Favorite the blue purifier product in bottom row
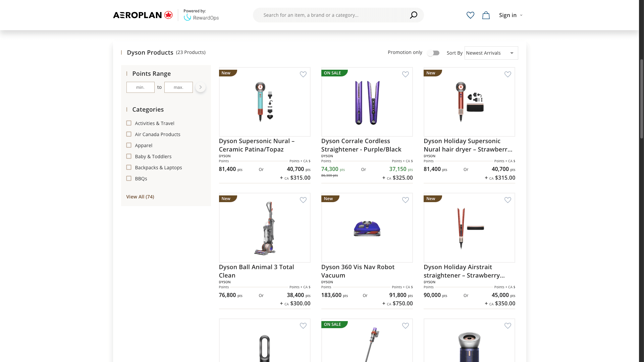Viewport: 644px width, 362px height. pos(508,326)
